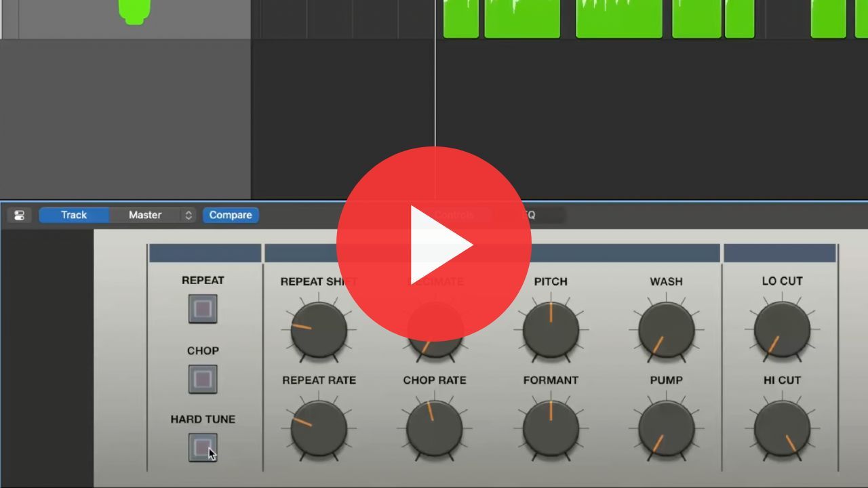Open the Master dropdown stepper arrows

pyautogui.click(x=188, y=215)
